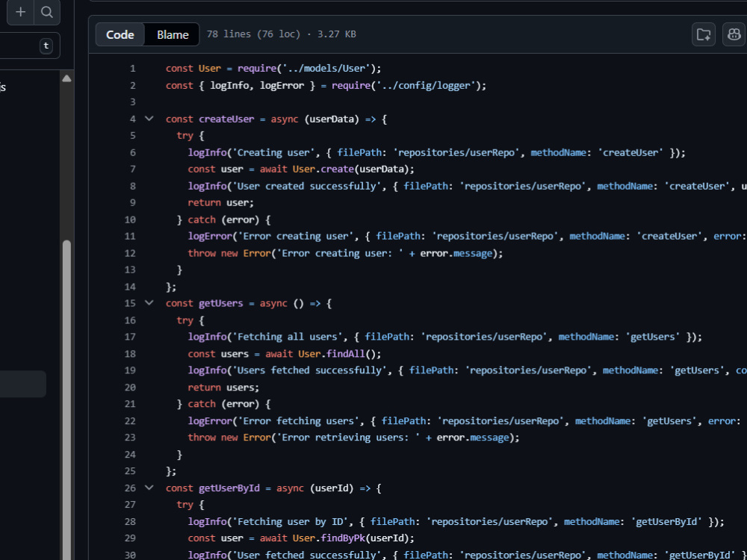Collapse the getUserById function at line 26
747x560 pixels.
(149, 488)
